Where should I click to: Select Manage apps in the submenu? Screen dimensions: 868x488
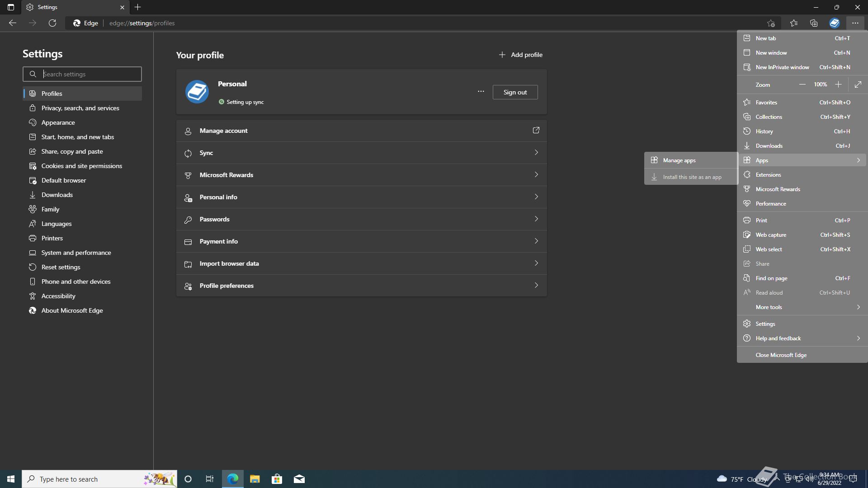click(691, 160)
